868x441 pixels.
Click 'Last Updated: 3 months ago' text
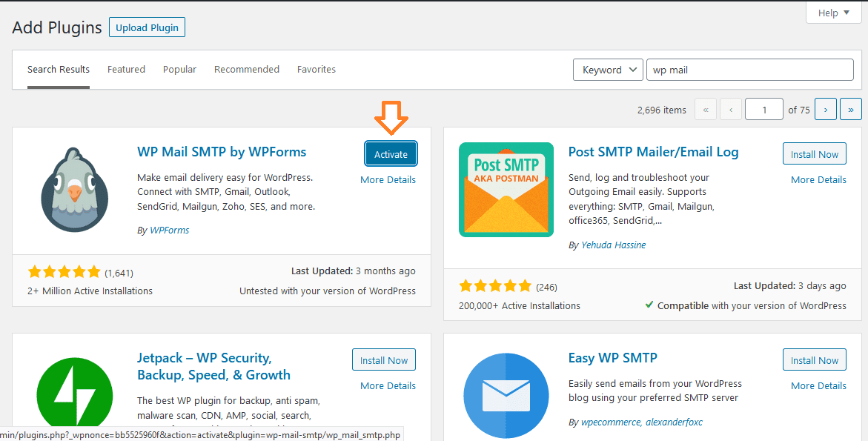pyautogui.click(x=353, y=271)
